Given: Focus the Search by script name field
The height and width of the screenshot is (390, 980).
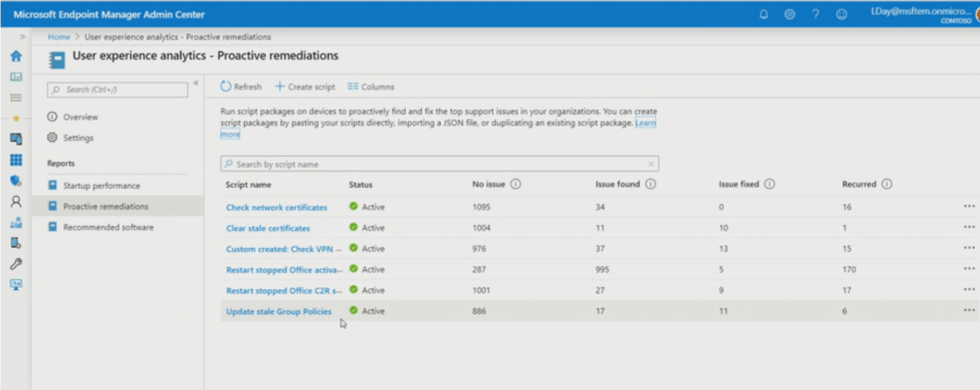Looking at the screenshot, I should [x=439, y=164].
